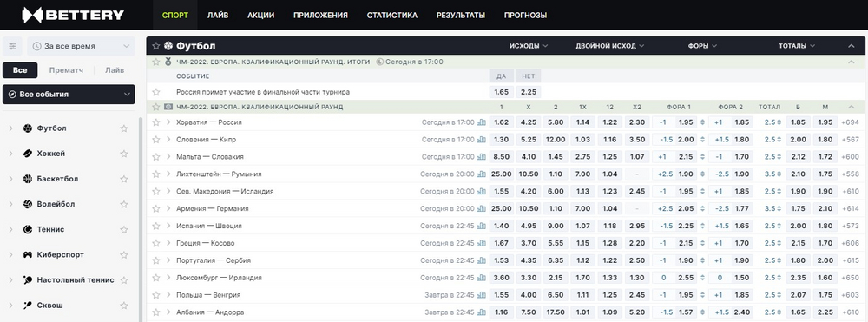Screen dimensions: 868x322
Task: Open the Результаты menu item
Action: (461, 15)
